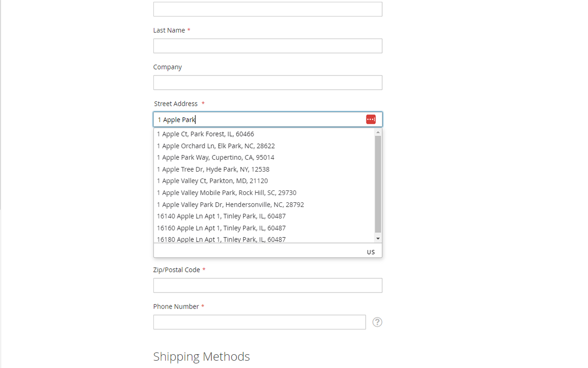This screenshot has width=588, height=368.
Task: Select '1 Apple Tree Dr, Hyde Park' suggestion
Action: point(213,169)
